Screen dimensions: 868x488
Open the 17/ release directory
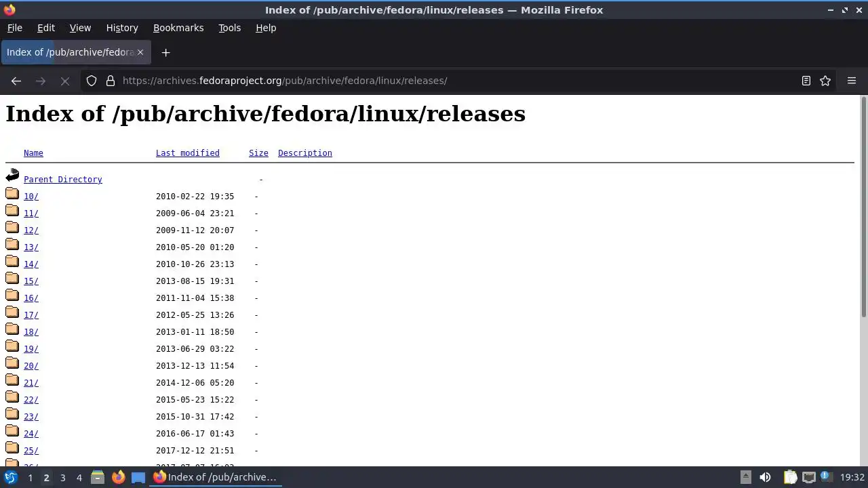[x=31, y=315]
